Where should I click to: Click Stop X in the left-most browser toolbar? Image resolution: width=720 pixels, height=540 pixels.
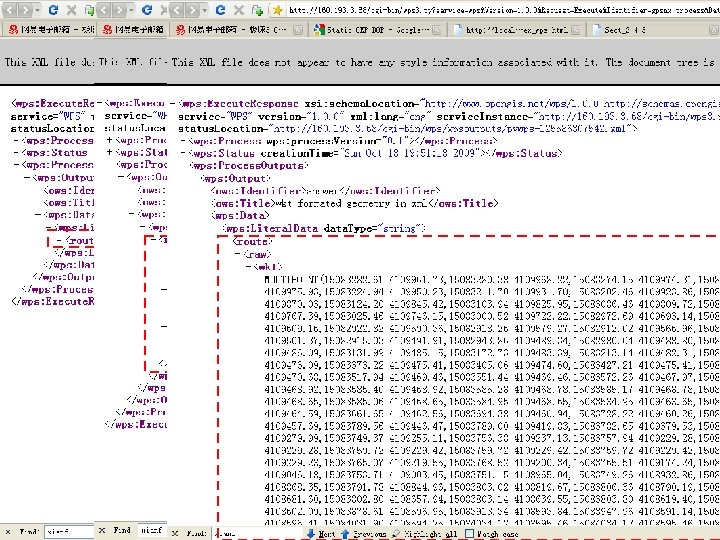pos(71,10)
